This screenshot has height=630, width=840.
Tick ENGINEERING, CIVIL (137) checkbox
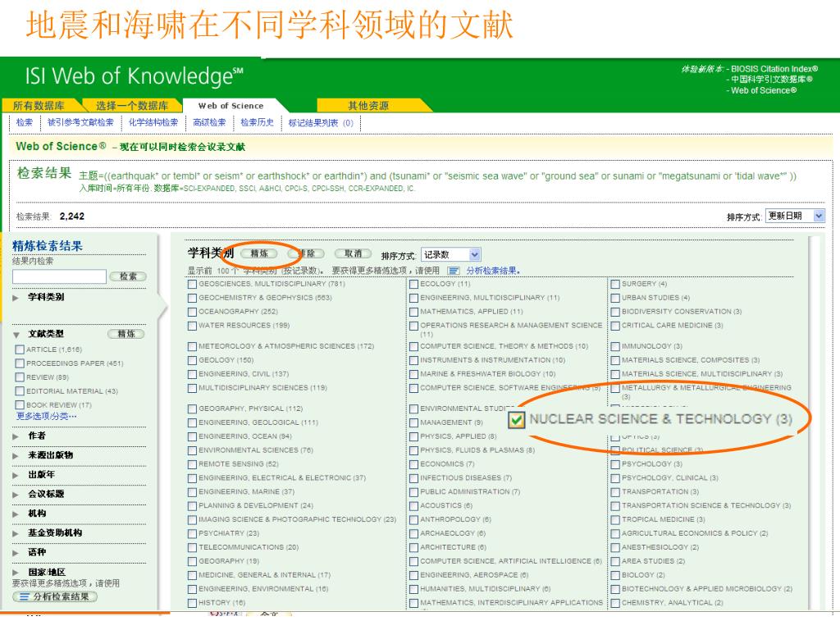[192, 374]
